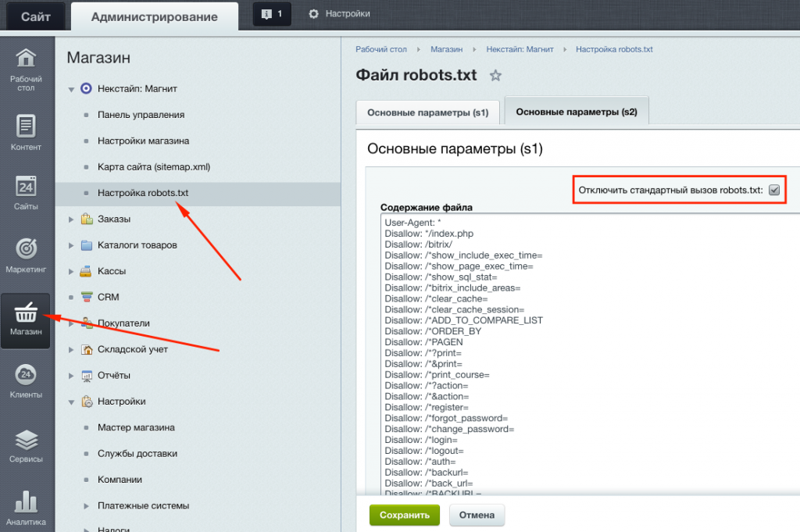Click inside the Содержание файла text area
Screen dimensions: 800x532
pos(590,354)
